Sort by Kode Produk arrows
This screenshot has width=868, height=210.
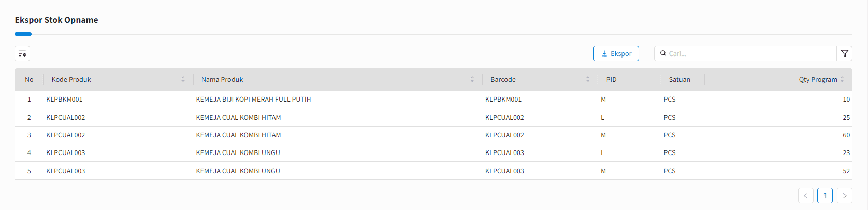[183, 79]
